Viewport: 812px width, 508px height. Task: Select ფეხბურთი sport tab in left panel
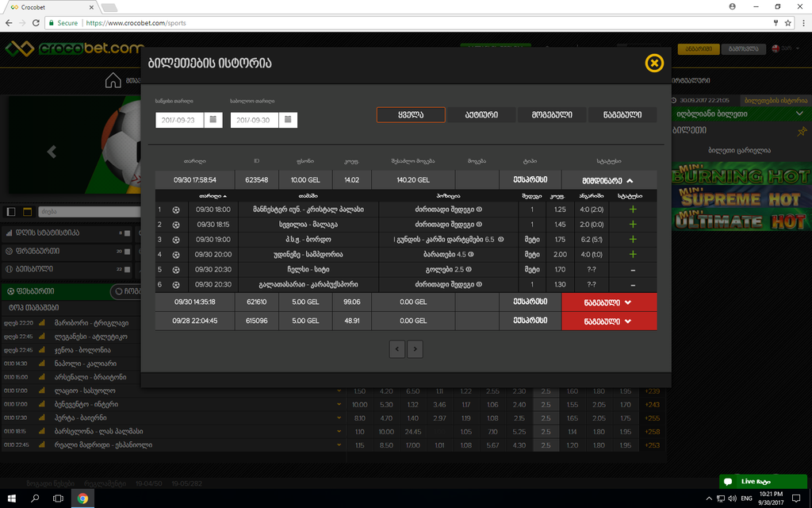point(55,291)
